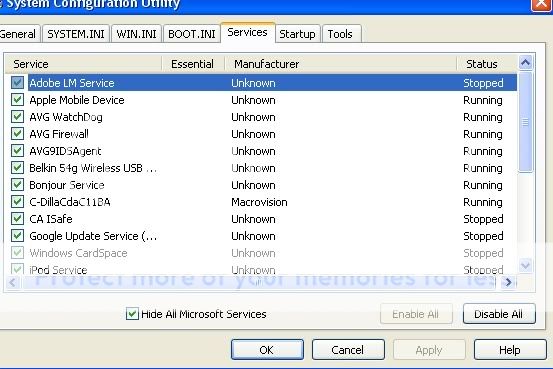Uncheck the AVG9IDSAgent checkbox
This screenshot has height=369, width=553.
point(17,151)
